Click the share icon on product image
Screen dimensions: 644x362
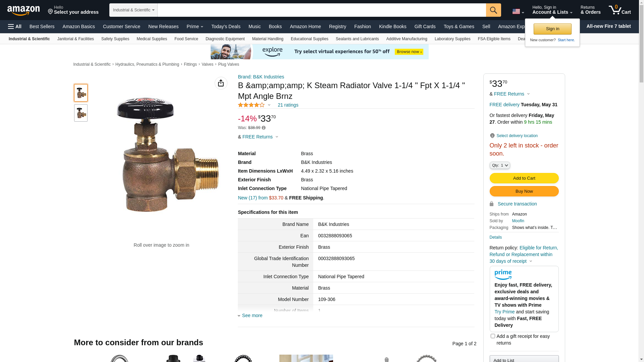pyautogui.click(x=221, y=83)
